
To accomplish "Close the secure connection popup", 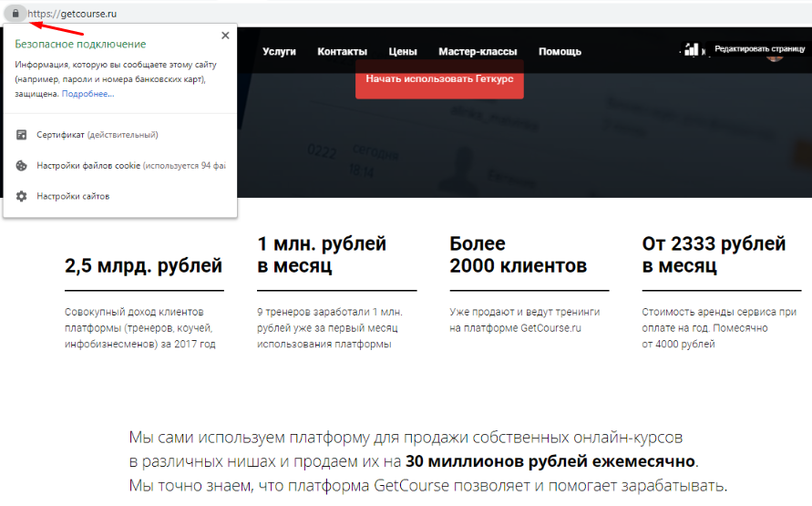I will (x=225, y=36).
